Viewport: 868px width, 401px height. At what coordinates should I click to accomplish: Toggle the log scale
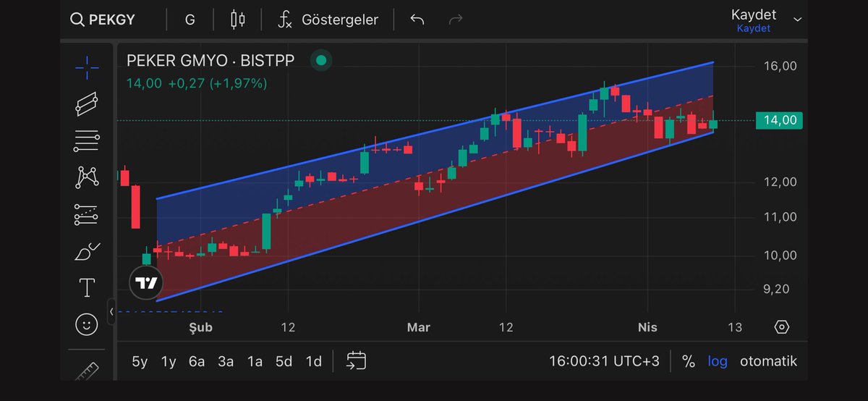(718, 361)
